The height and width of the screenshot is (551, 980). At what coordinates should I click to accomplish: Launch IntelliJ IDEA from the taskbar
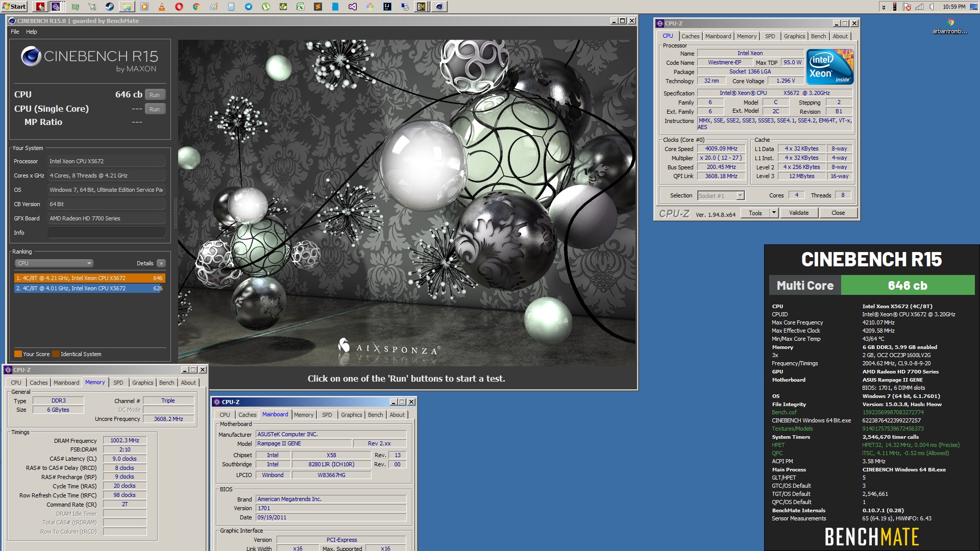pos(387,7)
